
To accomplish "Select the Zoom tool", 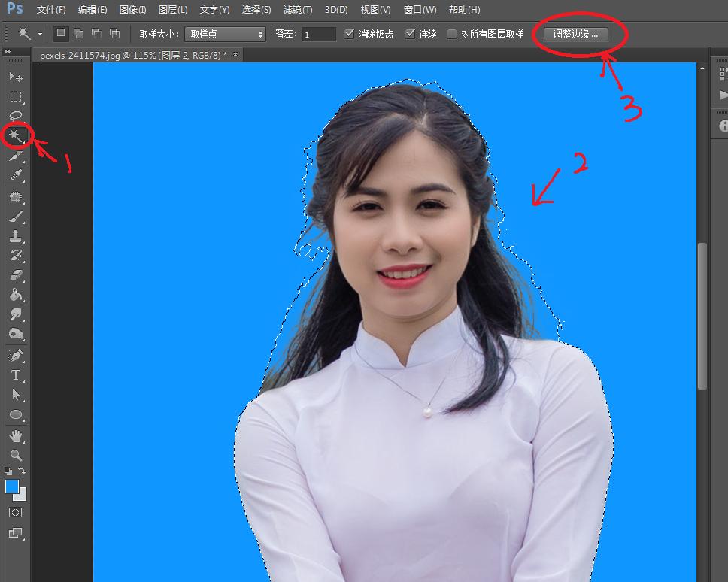I will point(17,454).
